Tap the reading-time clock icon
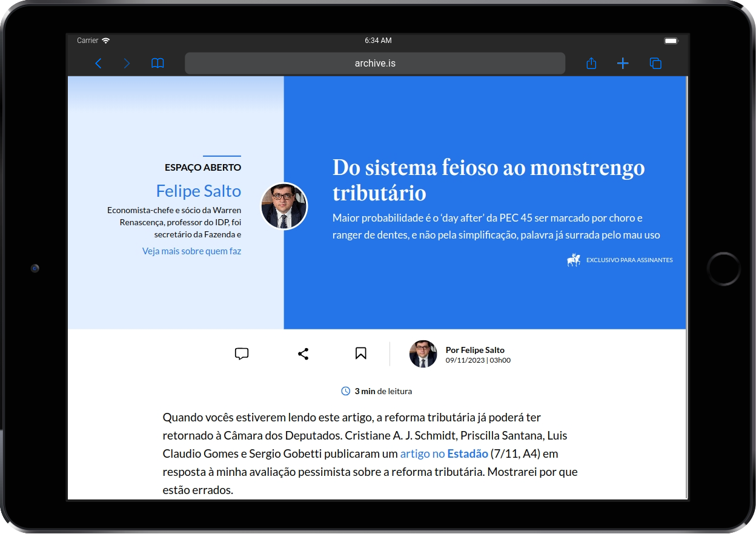 [x=346, y=391]
